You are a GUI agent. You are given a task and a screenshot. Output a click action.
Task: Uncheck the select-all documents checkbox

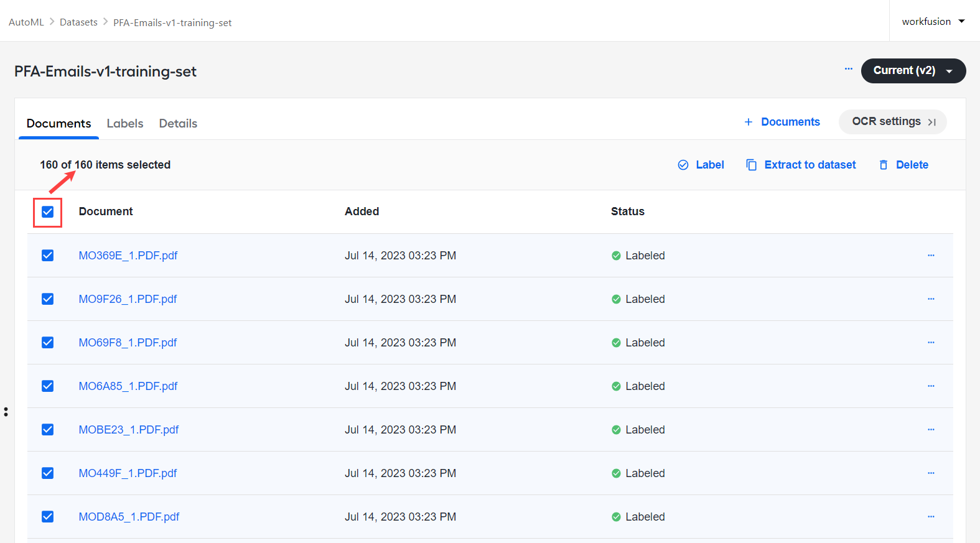(47, 212)
